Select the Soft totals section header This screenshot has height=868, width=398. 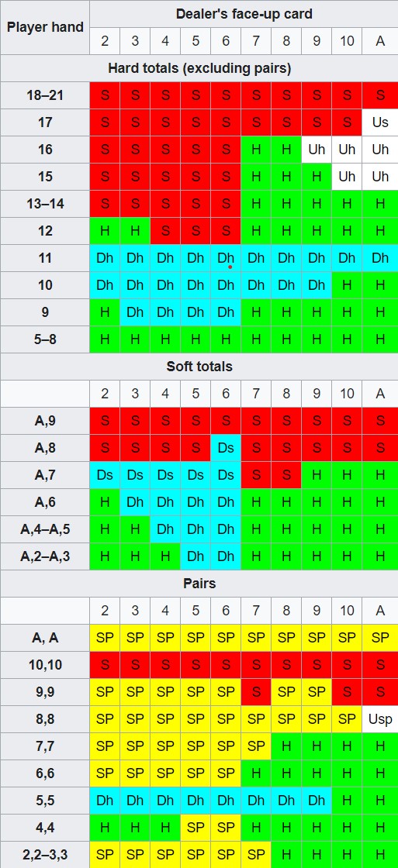(199, 367)
